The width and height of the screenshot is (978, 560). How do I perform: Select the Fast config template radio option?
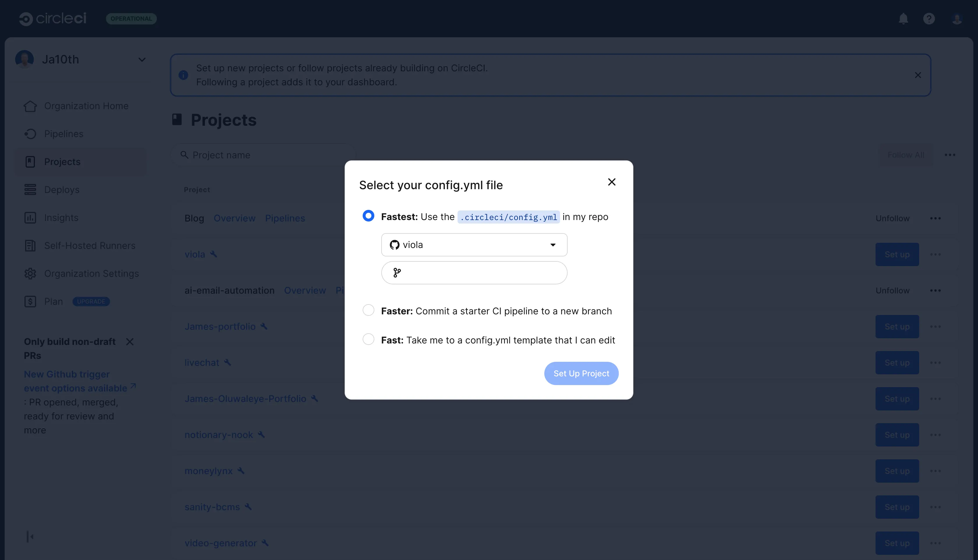368,339
